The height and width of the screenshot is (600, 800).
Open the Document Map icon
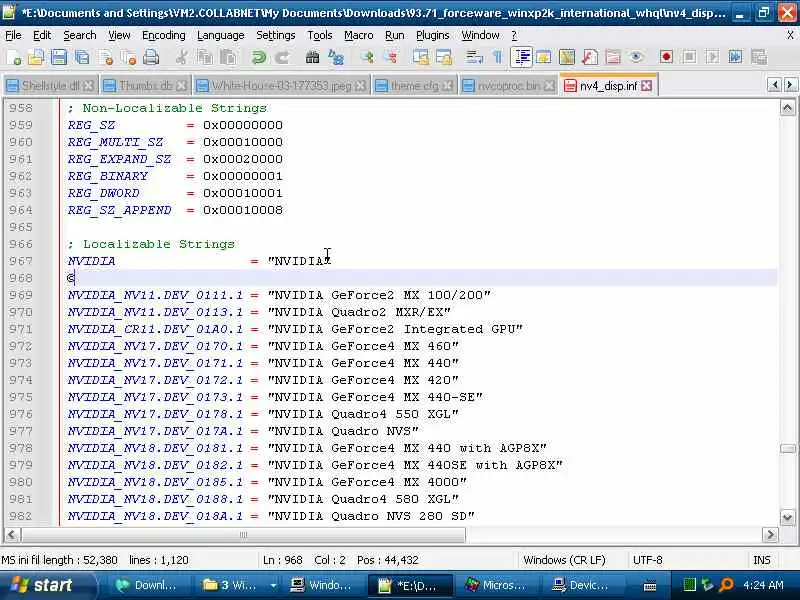tap(567, 57)
